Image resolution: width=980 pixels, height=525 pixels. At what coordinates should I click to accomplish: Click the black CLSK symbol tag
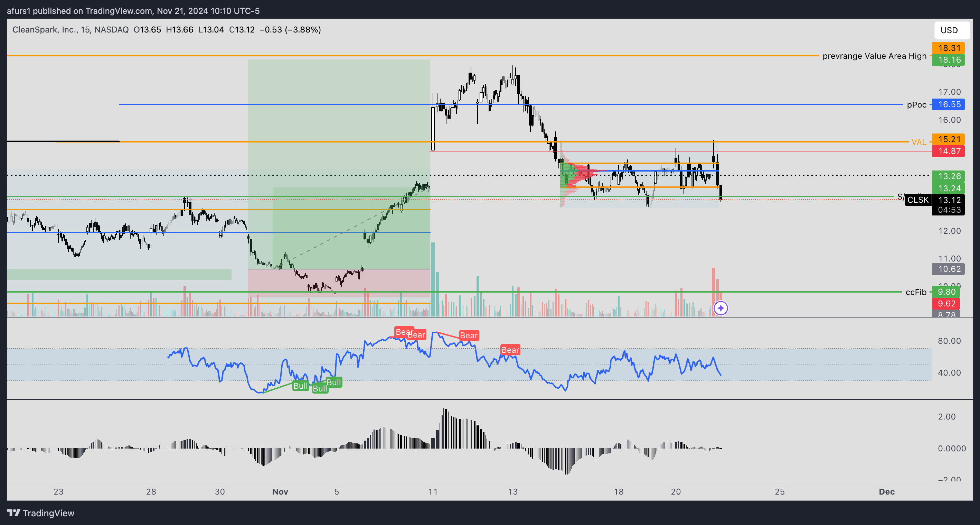tap(918, 200)
